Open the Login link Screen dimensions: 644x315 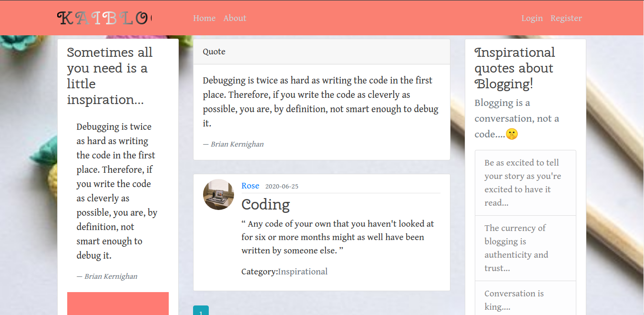point(532,18)
